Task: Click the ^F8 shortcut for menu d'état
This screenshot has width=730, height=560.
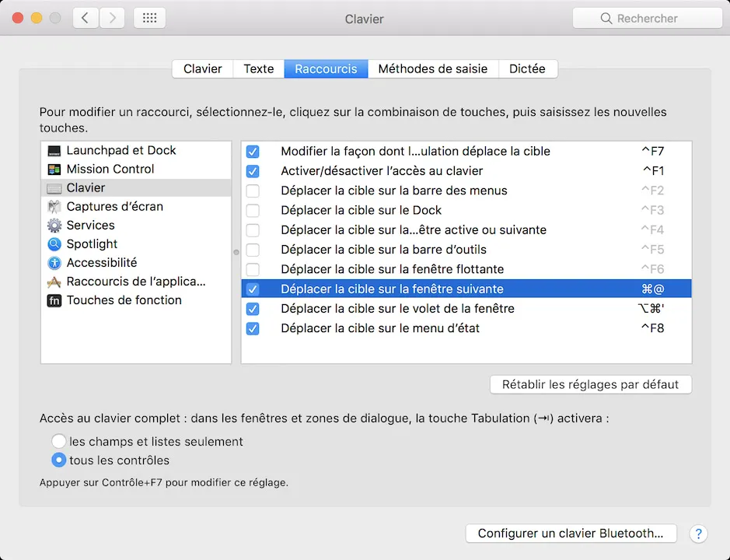Action: pos(653,328)
